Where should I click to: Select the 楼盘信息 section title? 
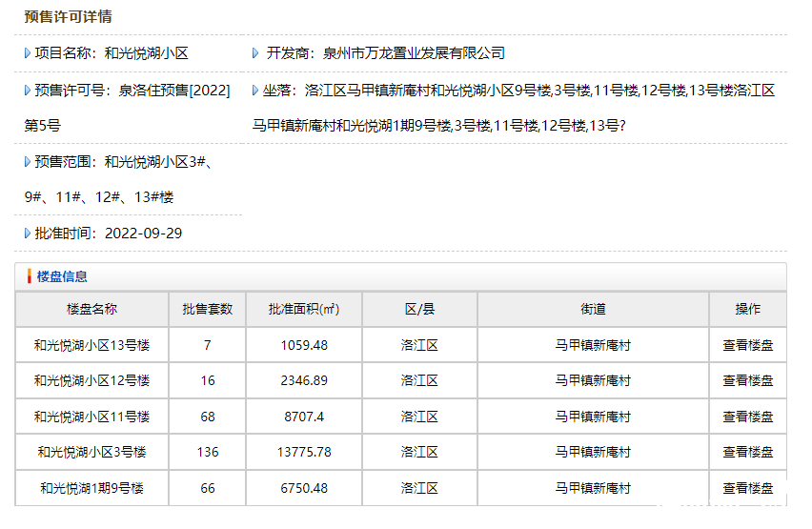click(62, 276)
